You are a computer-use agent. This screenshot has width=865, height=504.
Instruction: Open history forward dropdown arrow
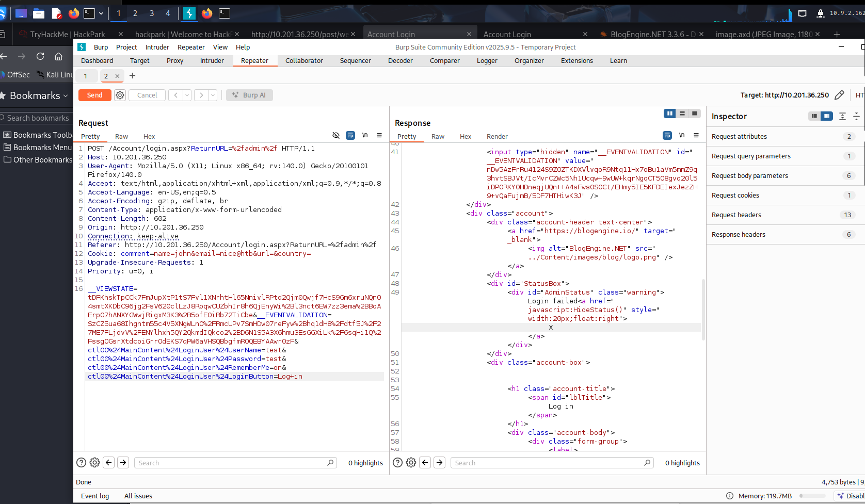213,95
